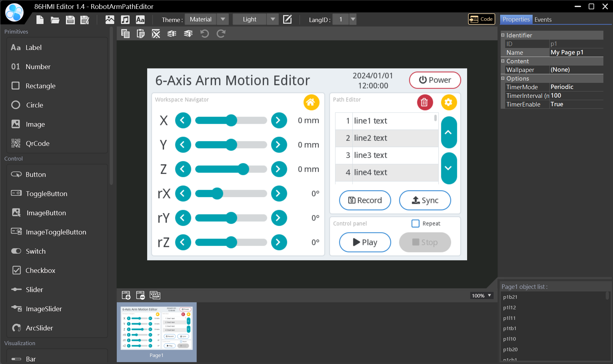
Task: Collapse the Options property group
Action: [x=503, y=78]
